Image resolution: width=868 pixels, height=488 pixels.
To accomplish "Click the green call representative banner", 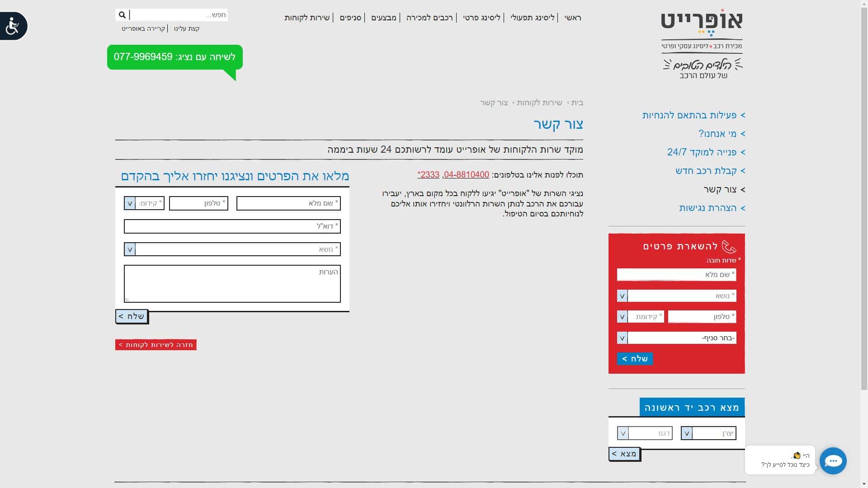I will pyautogui.click(x=175, y=57).
